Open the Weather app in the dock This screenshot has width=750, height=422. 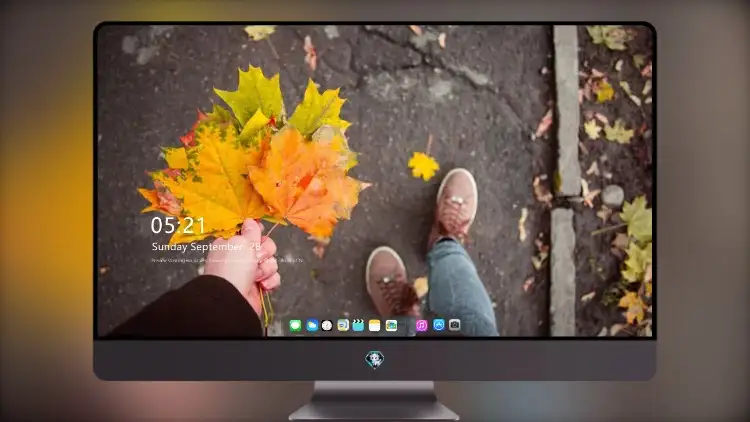point(312,326)
